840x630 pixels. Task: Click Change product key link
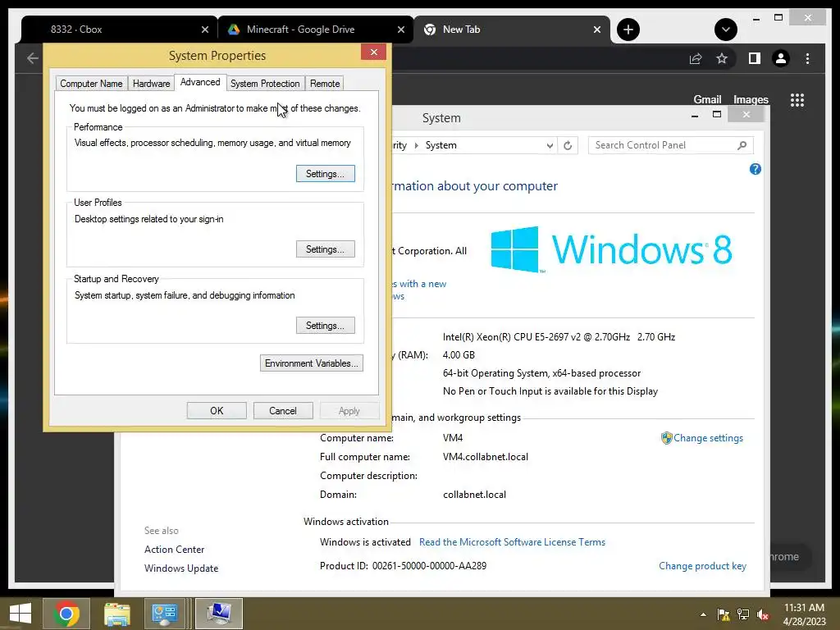[702, 566]
